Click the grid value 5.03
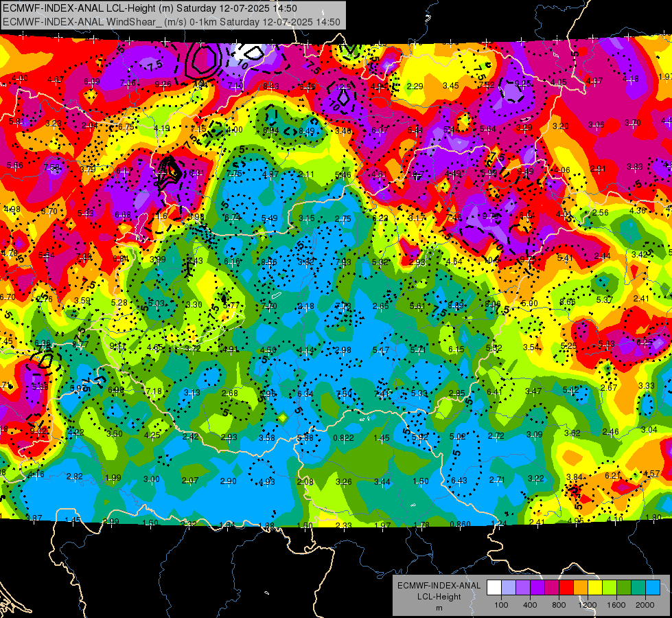672x618 pixels. click(157, 304)
